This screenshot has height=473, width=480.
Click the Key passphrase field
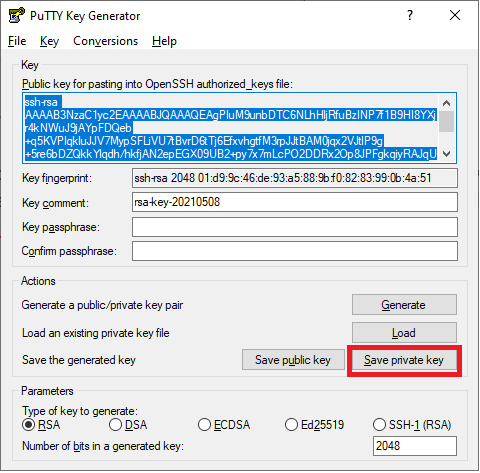coord(295,227)
